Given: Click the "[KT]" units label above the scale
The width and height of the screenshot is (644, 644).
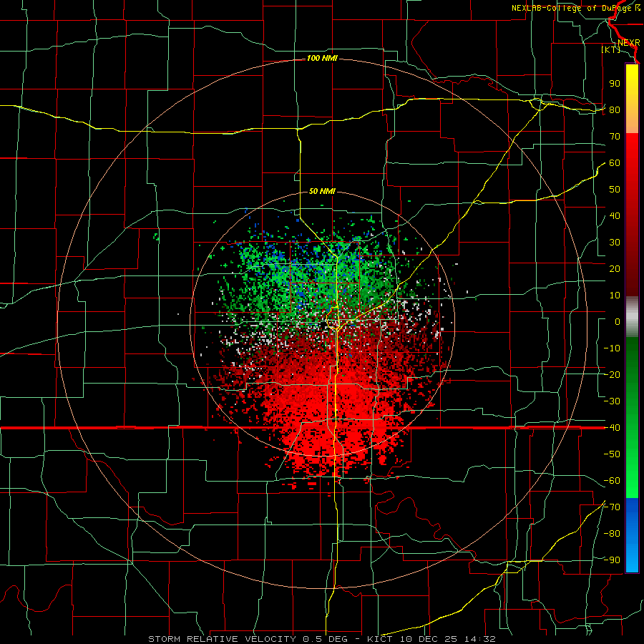Looking at the screenshot, I should (x=611, y=49).
